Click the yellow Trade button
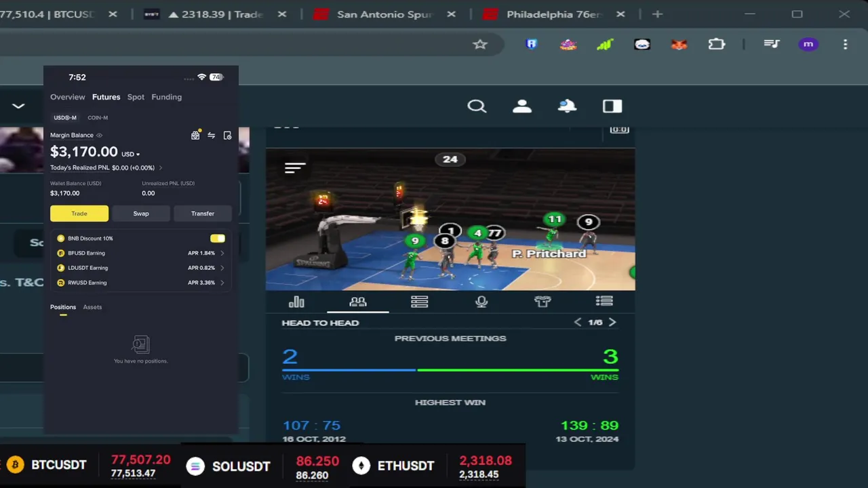 click(x=79, y=213)
